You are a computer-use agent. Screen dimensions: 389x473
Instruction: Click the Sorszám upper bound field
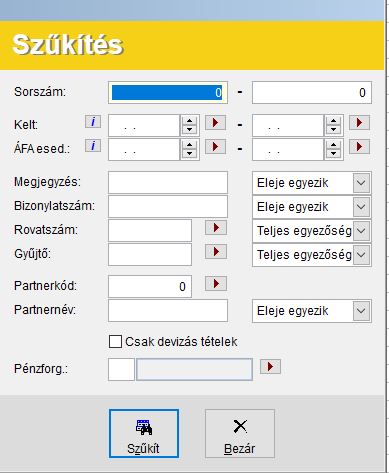(x=312, y=92)
